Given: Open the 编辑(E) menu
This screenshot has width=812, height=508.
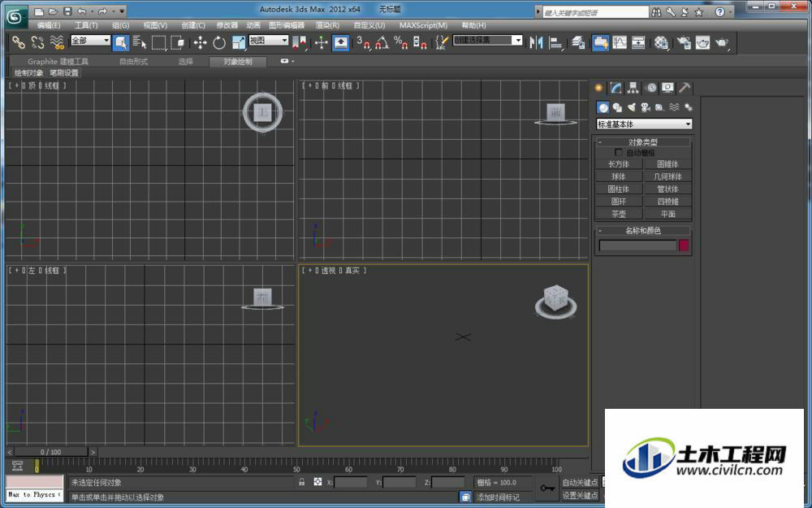Looking at the screenshot, I should click(48, 25).
